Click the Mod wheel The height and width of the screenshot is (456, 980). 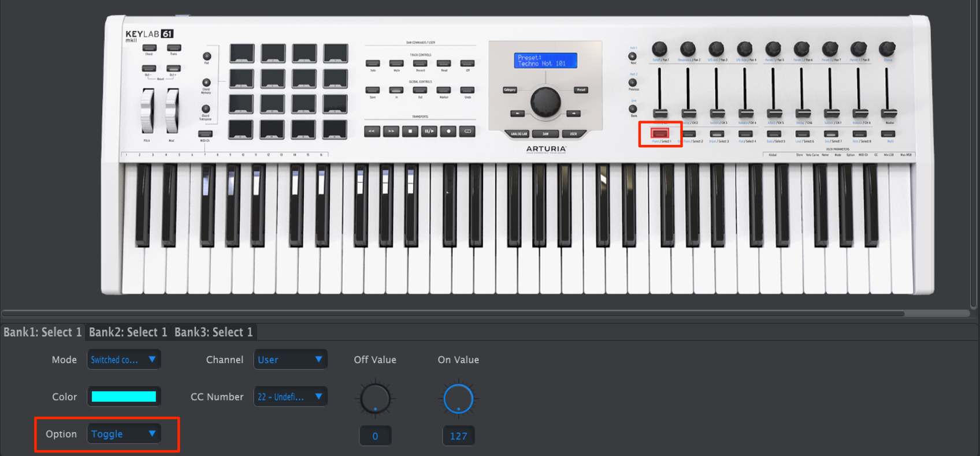172,110
